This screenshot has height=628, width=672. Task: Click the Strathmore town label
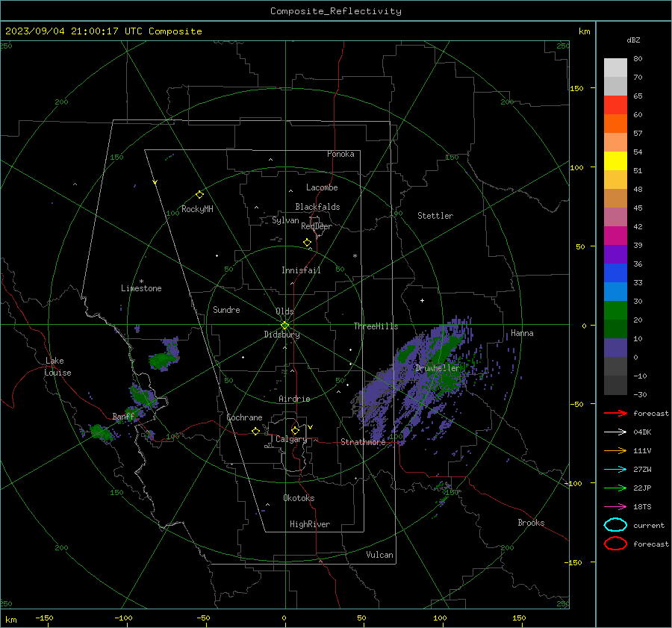(x=363, y=442)
